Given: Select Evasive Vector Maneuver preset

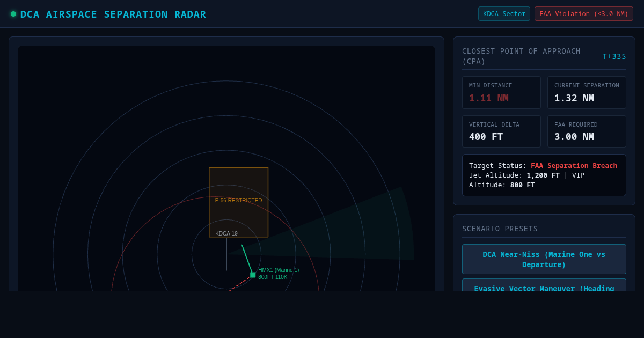Looking at the screenshot, I should click(x=544, y=285).
